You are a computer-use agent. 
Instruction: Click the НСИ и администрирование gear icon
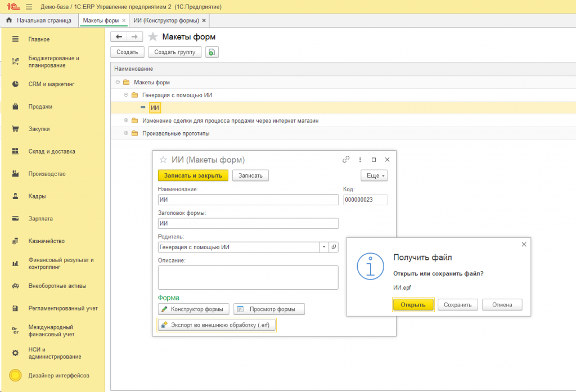click(15, 353)
